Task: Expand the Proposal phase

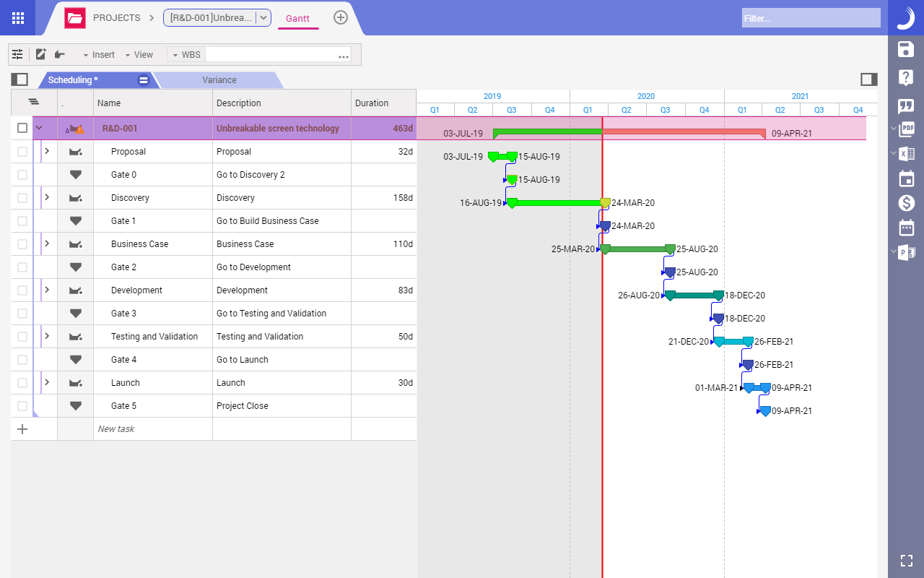Action: point(47,151)
